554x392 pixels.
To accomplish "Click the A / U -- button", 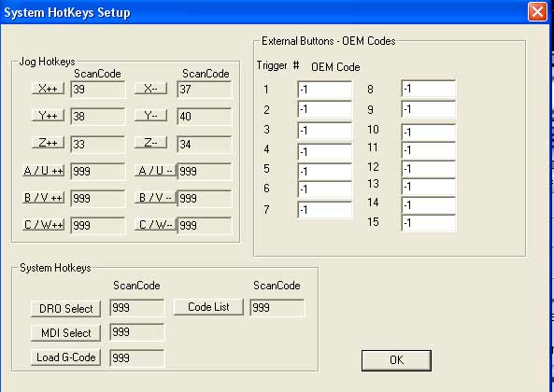I will point(155,171).
